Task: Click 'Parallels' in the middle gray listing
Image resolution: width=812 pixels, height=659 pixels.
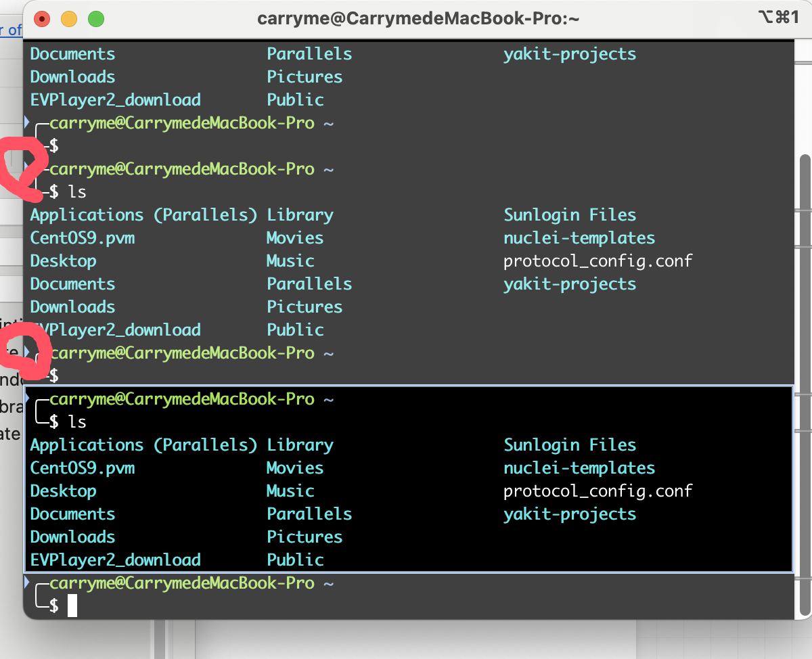Action: (309, 284)
